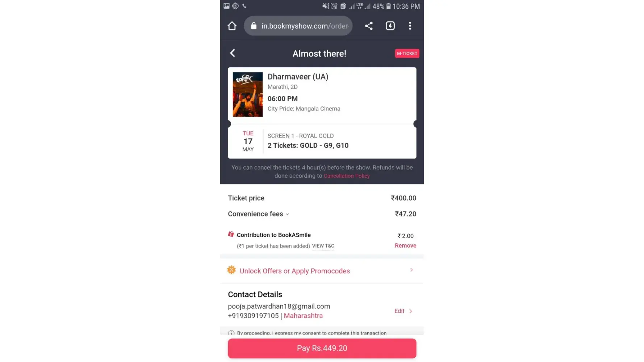The image size is (644, 362).
Task: Select the M-TICKET badge
Action: [x=407, y=54]
